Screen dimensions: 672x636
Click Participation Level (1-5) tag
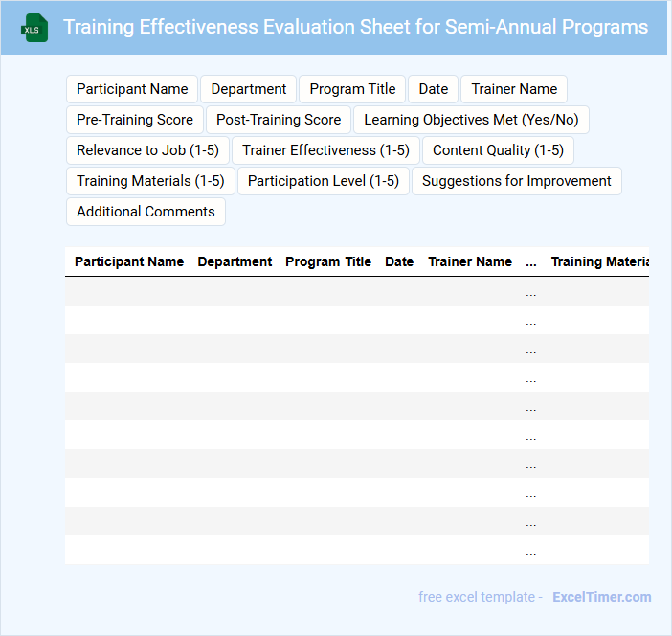coord(324,181)
